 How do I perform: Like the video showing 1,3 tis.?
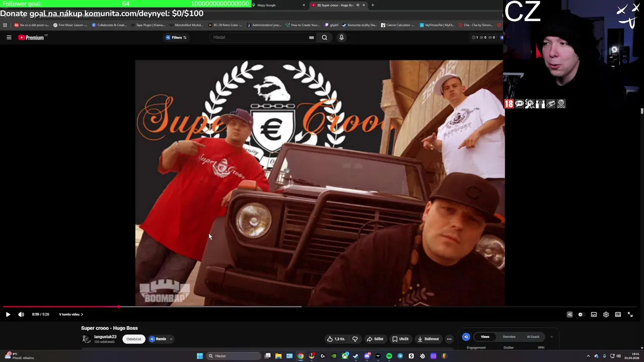(336, 339)
